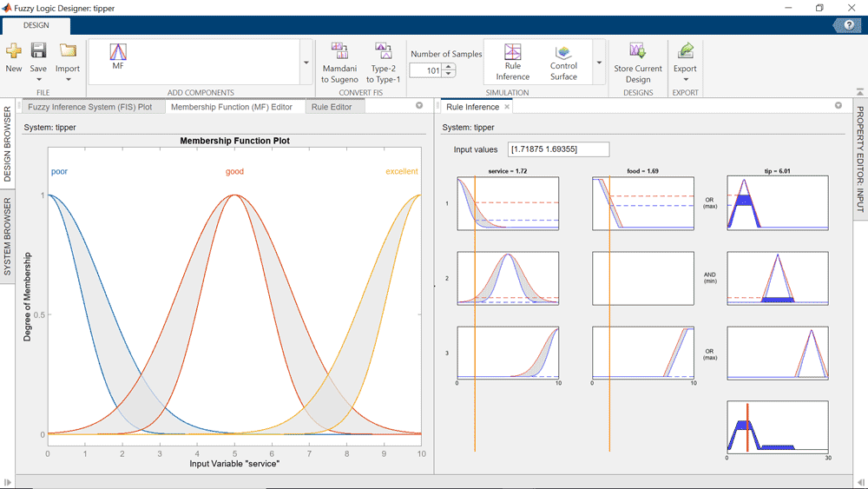Open PROPERTY EDITOR: INPUT side tab
Image resolution: width=868 pixels, height=489 pixels.
pos(860,160)
